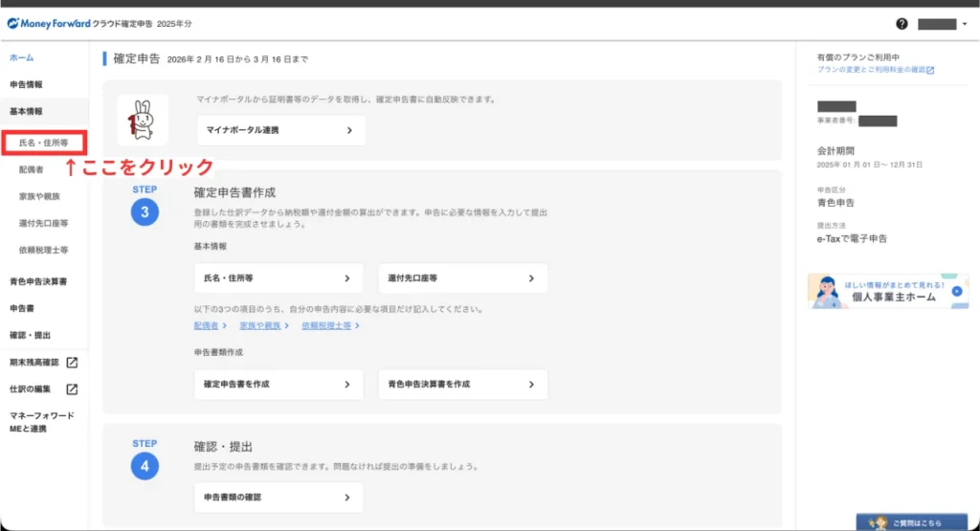
Task: Follow the 配偶者 link in Step 3
Action: tap(207, 325)
